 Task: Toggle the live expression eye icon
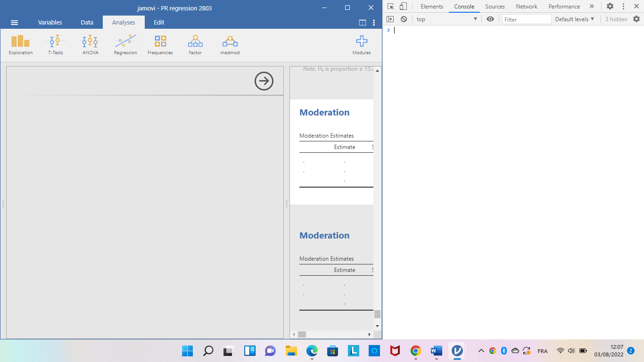click(x=490, y=19)
